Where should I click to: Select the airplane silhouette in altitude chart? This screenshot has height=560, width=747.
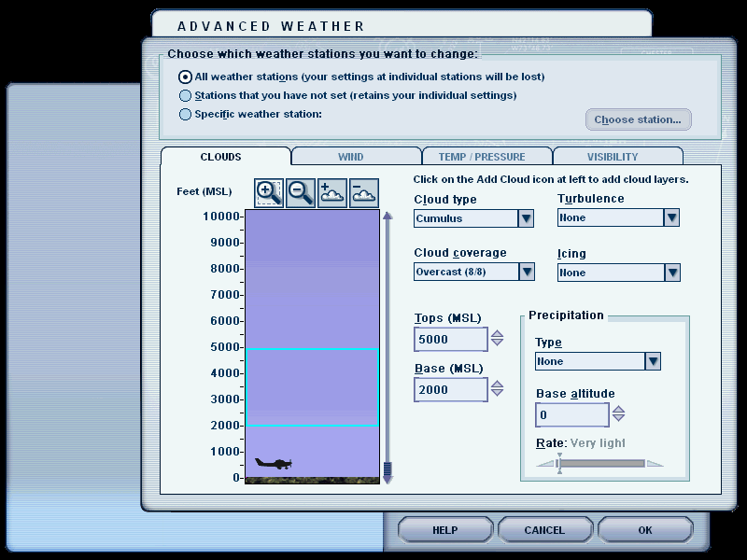pos(274,463)
